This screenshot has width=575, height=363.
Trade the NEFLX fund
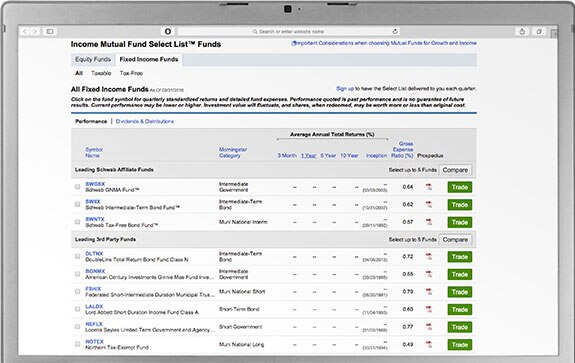point(460,327)
